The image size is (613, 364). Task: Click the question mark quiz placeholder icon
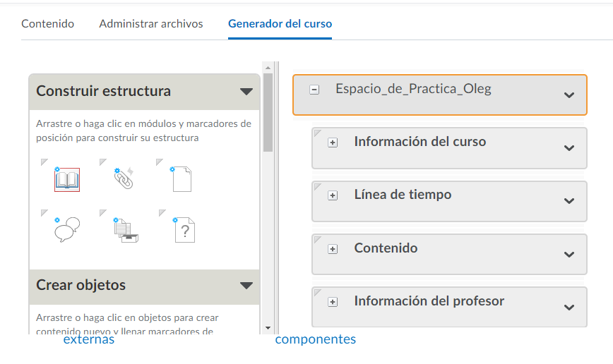[x=183, y=230]
